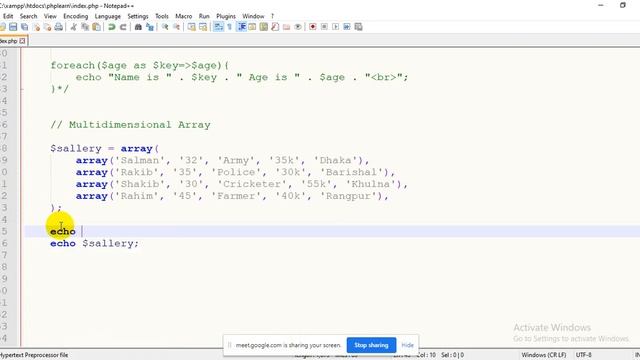Click the Close All documents toolbar icon
This screenshot has height=360, width=640.
point(47,27)
